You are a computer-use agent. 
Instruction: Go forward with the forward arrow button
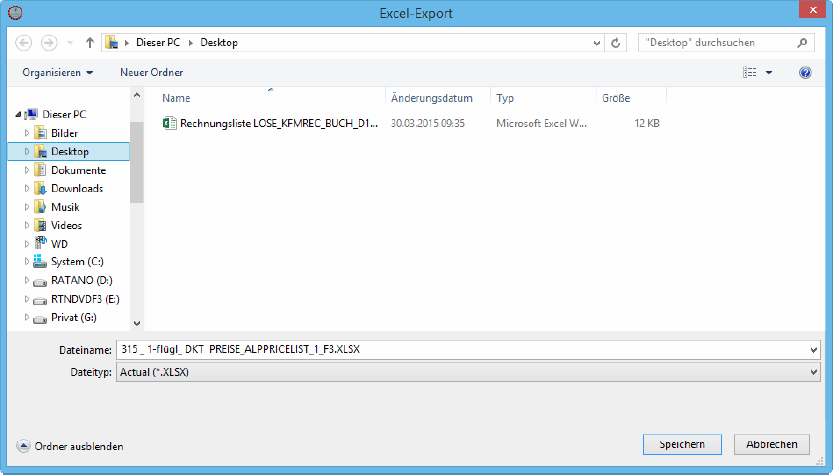click(x=49, y=43)
